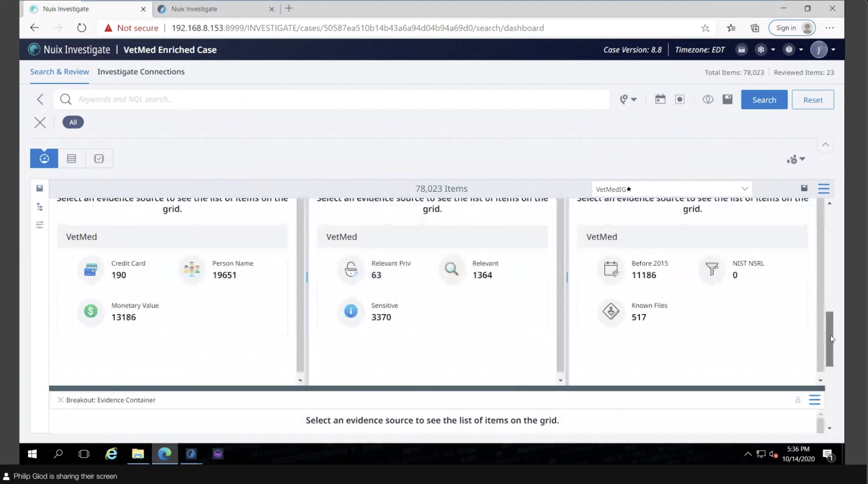Viewport: 868px width, 484px height.
Task: Open the VetMedIG dashboard dropdown
Action: 671,189
